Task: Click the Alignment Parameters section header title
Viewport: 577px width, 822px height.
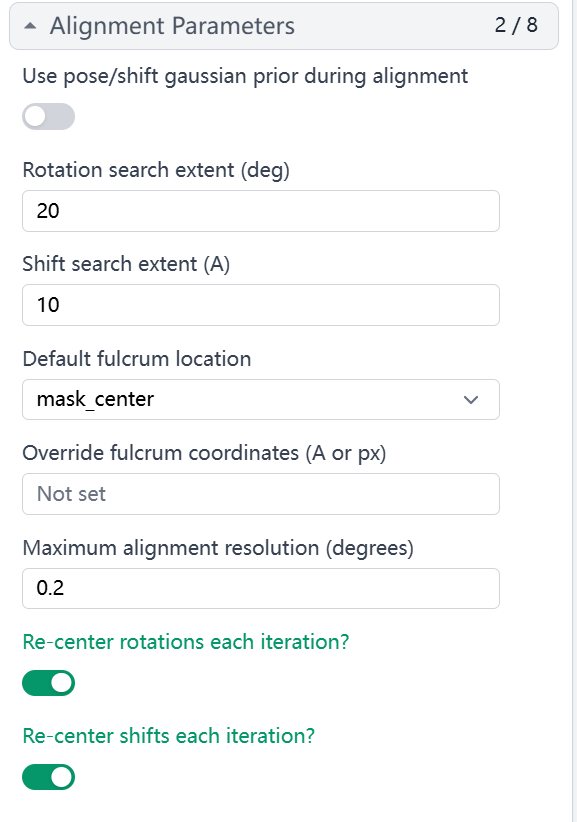Action: pos(172,26)
